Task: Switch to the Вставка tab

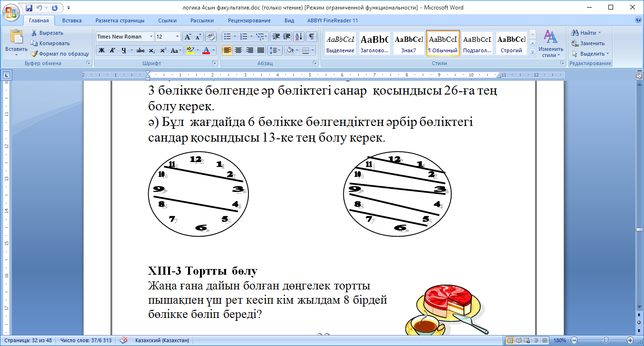Action: click(72, 20)
